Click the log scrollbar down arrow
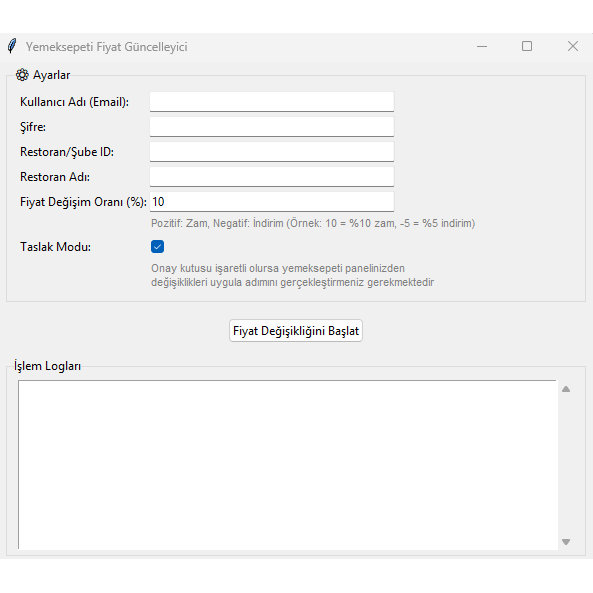The image size is (593, 593). [566, 542]
